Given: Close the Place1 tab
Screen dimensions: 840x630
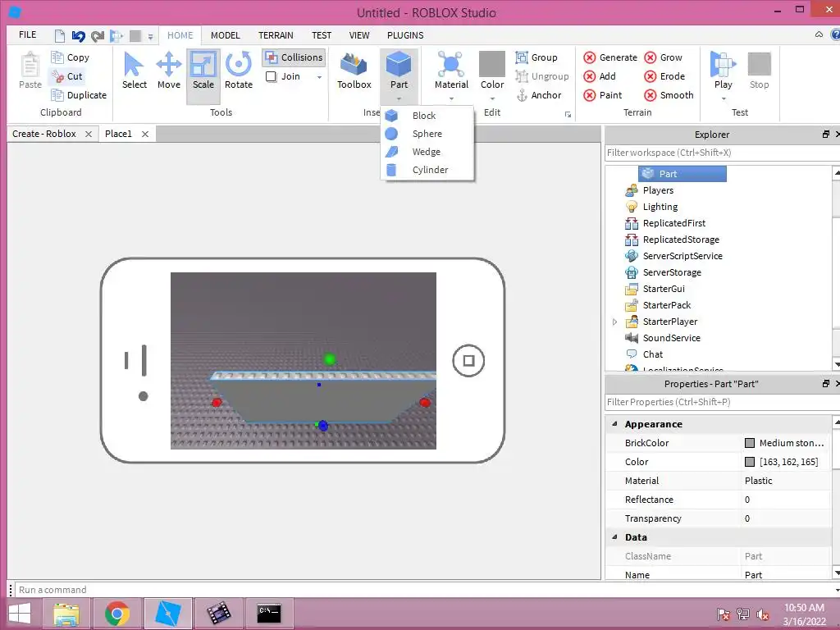Looking at the screenshot, I should (144, 134).
